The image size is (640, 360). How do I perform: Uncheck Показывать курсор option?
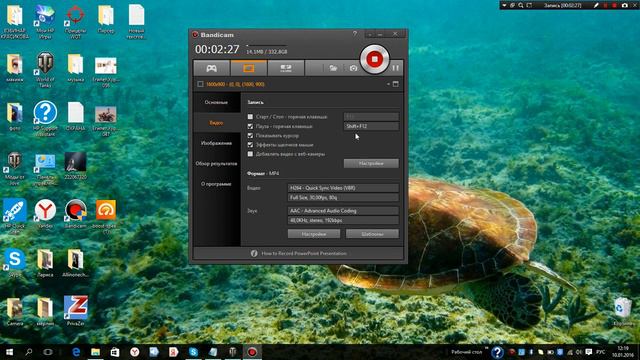(x=250, y=136)
